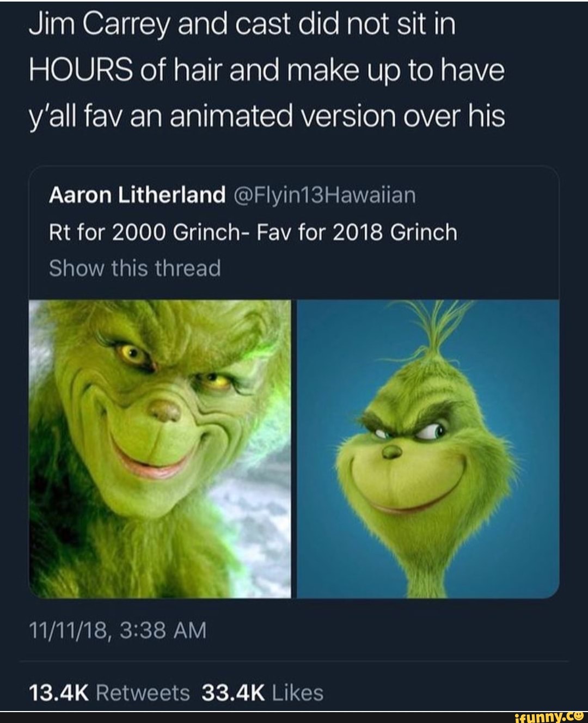The width and height of the screenshot is (588, 723).
Task: Open Aaron Litherland's profile name
Action: pos(137,195)
